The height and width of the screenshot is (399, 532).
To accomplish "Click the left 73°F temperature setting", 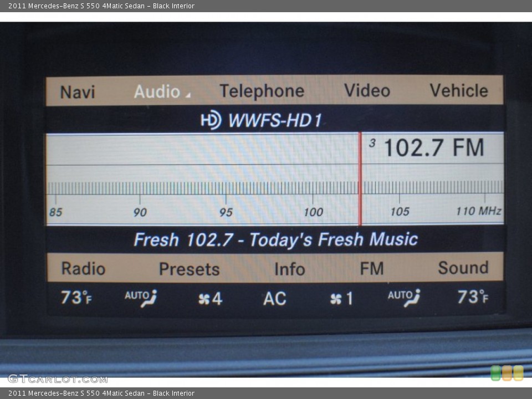I will click(x=76, y=297).
